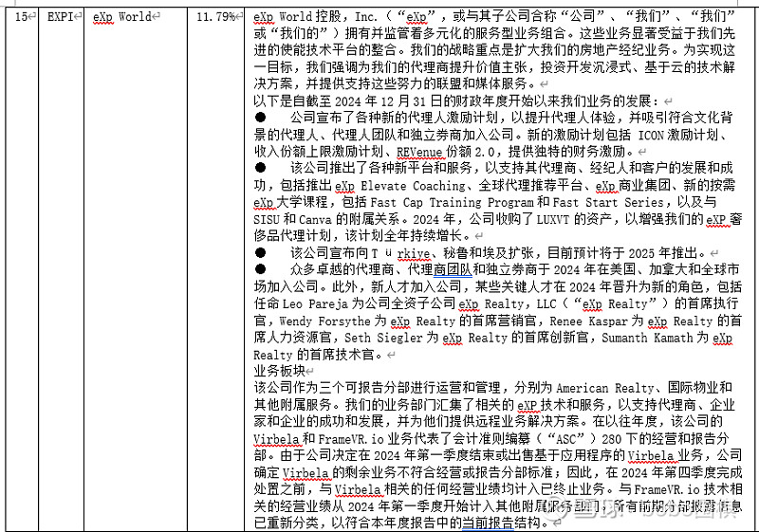The image size is (759, 532).
Task: Click the company name eXp World
Action: (x=122, y=17)
